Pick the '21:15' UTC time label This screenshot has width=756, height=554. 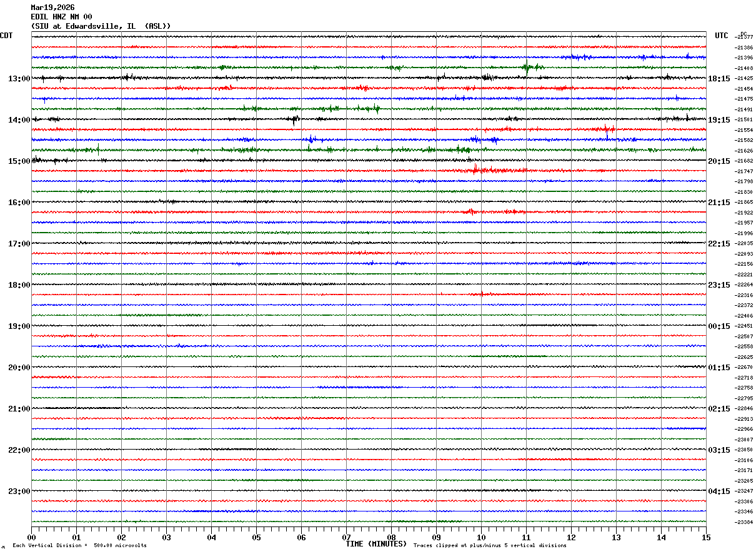719,203
